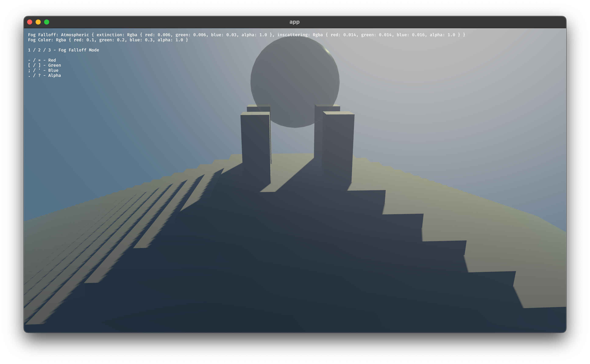Click the bright highlight on the sphere's edge
The height and width of the screenshot is (364, 590).
coord(327,51)
